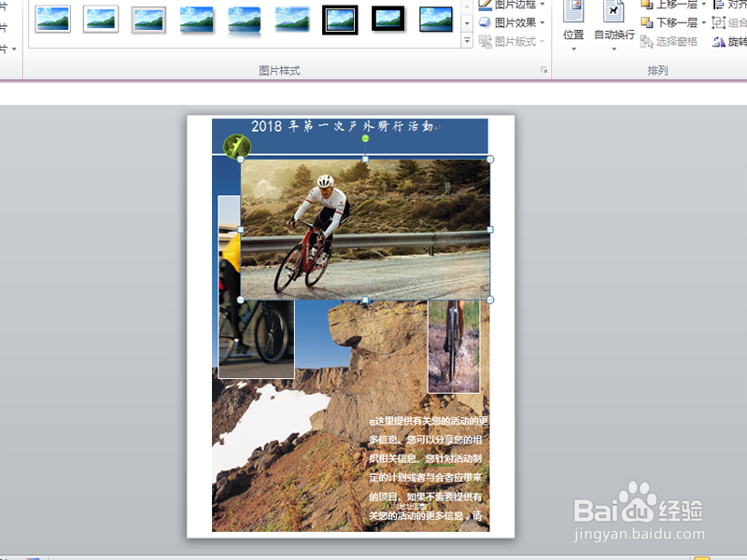Click the bottom-right corner handle of cyclist picture
The image size is (747, 560).
pos(490,300)
